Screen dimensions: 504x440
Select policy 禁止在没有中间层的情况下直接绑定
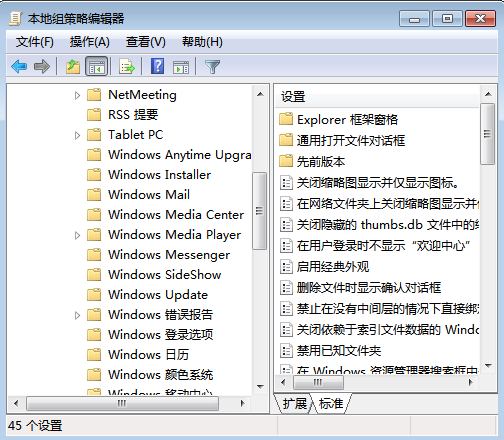pos(388,309)
